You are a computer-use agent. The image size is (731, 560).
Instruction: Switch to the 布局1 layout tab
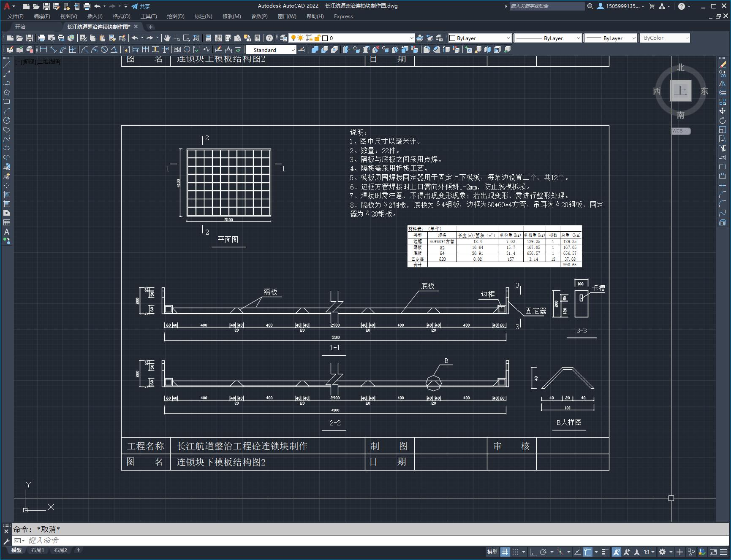click(x=38, y=550)
